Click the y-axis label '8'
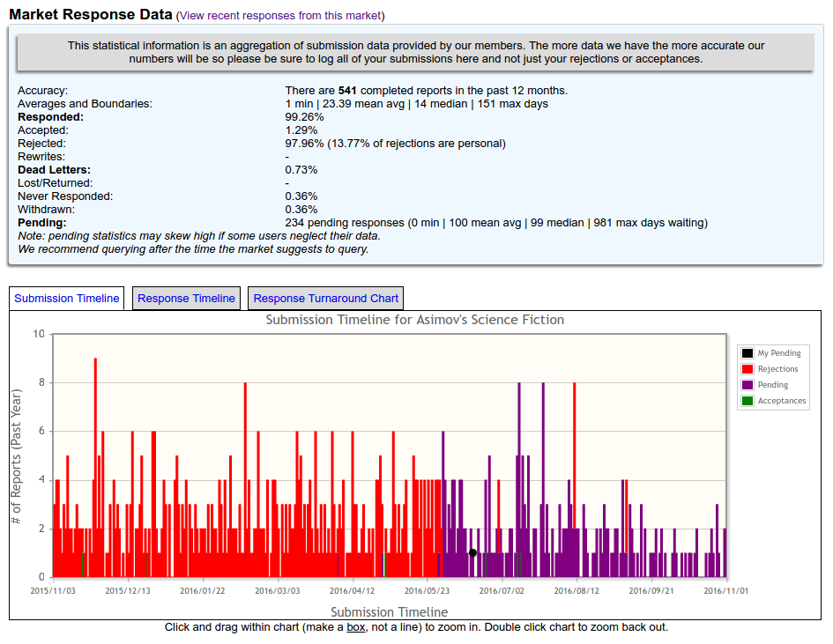The image size is (833, 644). [42, 382]
